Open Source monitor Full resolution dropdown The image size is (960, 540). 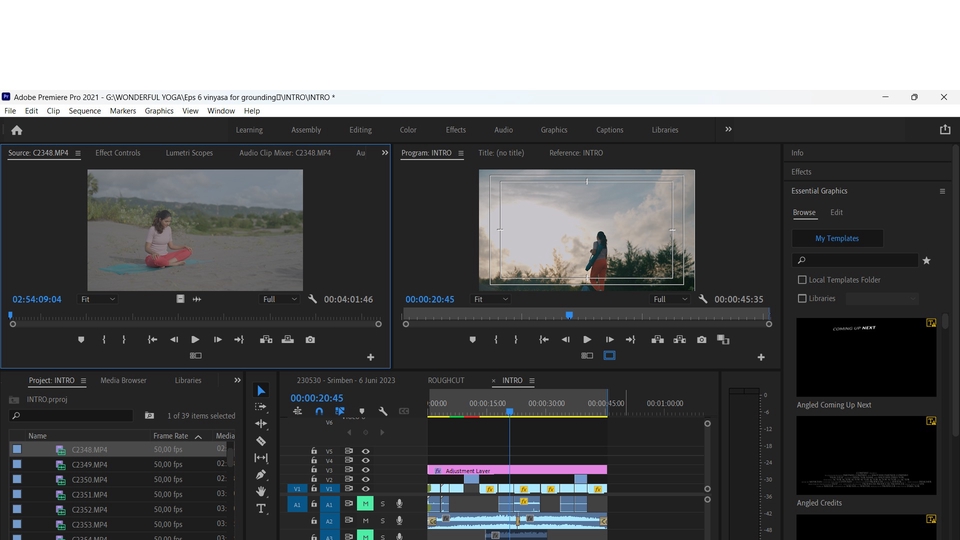coord(279,299)
